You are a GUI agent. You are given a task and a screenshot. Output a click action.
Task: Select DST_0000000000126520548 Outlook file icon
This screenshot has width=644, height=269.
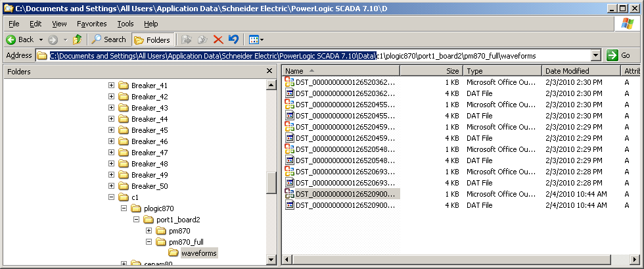[x=290, y=149]
